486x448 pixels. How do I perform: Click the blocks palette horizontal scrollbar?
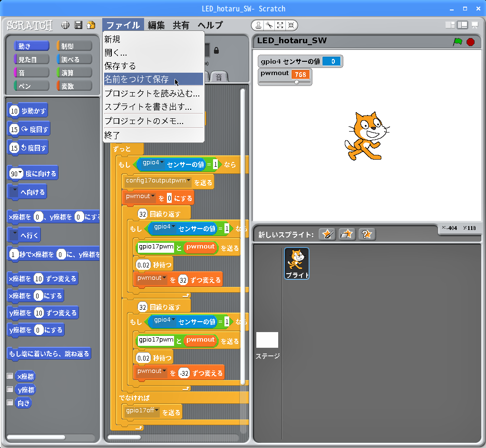coord(36,438)
